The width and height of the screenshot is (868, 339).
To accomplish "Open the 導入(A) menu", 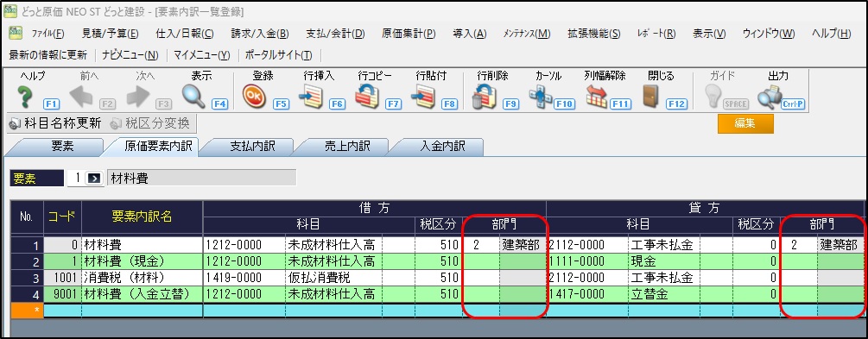I will coord(470,34).
